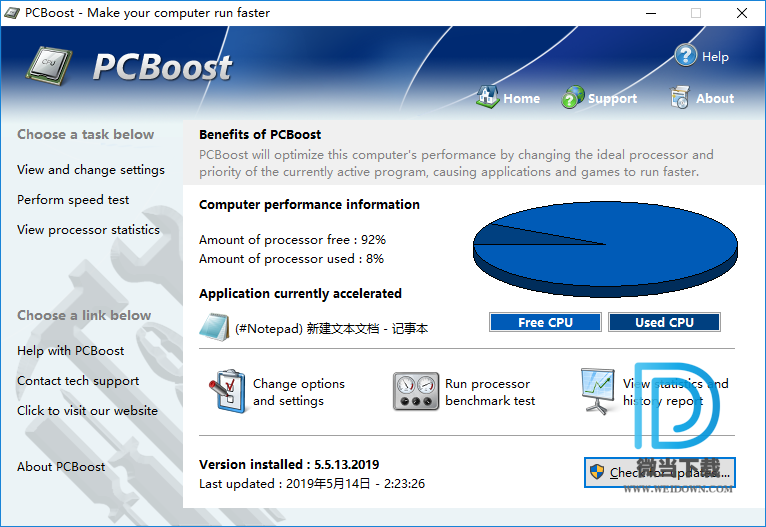Open About in header navigation

click(715, 98)
